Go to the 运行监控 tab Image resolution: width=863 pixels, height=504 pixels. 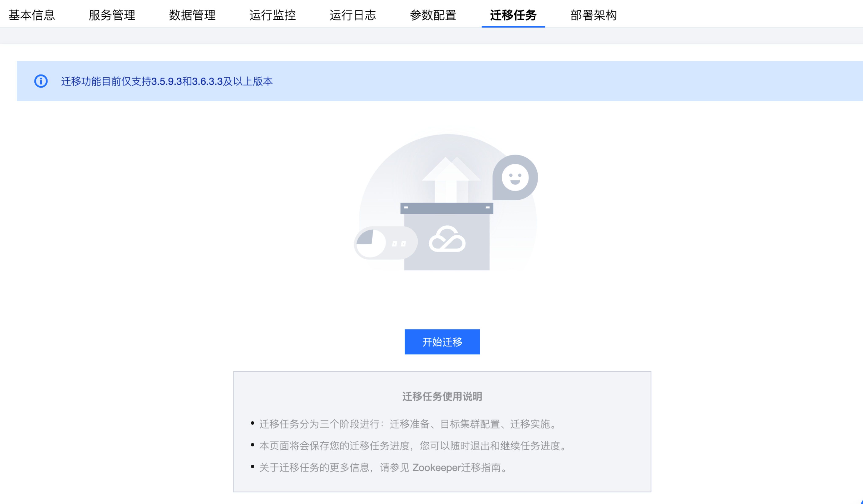273,15
